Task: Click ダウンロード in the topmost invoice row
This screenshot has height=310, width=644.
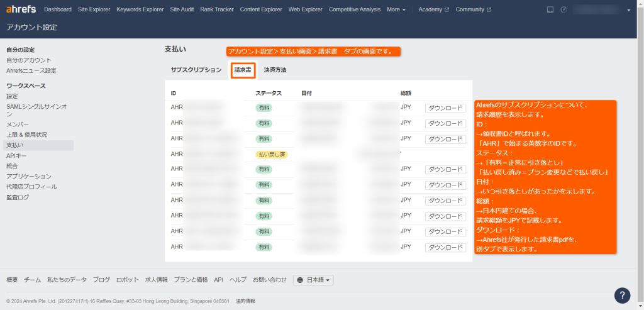Action: coord(446,108)
